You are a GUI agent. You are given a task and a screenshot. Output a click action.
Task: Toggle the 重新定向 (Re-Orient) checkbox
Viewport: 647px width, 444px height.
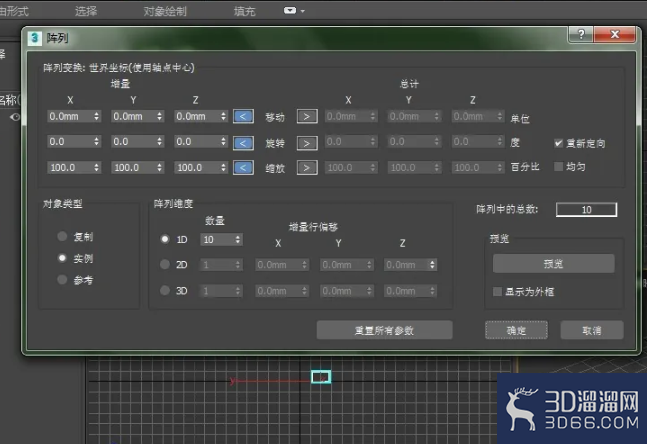tap(558, 143)
